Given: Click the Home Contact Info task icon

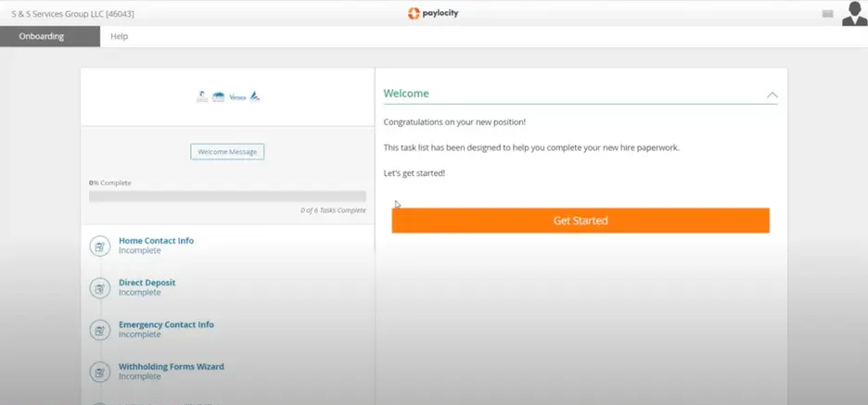Looking at the screenshot, I should (99, 247).
